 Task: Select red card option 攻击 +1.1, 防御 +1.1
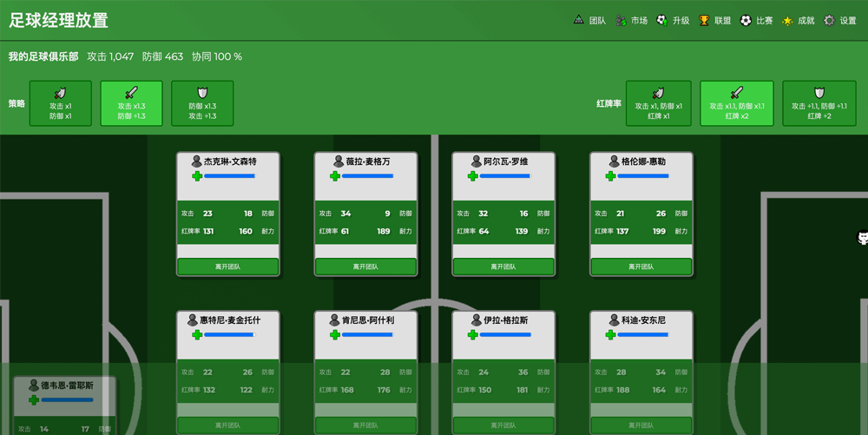pos(819,103)
